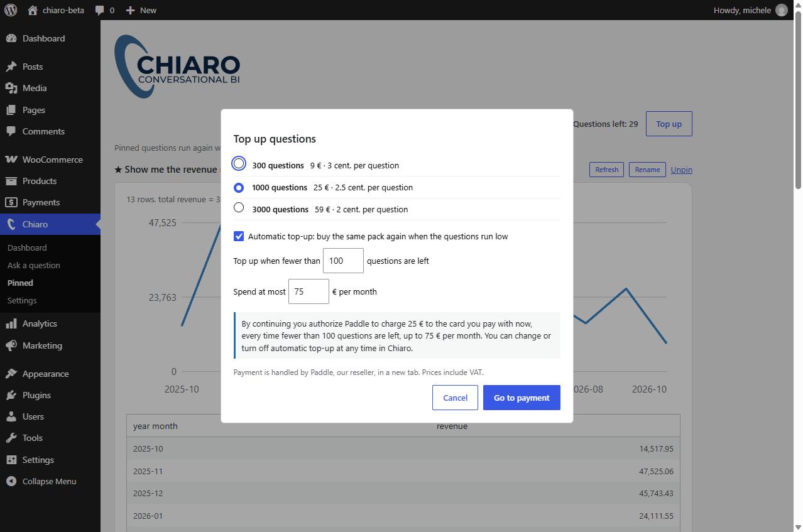The width and height of the screenshot is (803, 532).
Task: Click the Payments dollar icon
Action: [11, 202]
